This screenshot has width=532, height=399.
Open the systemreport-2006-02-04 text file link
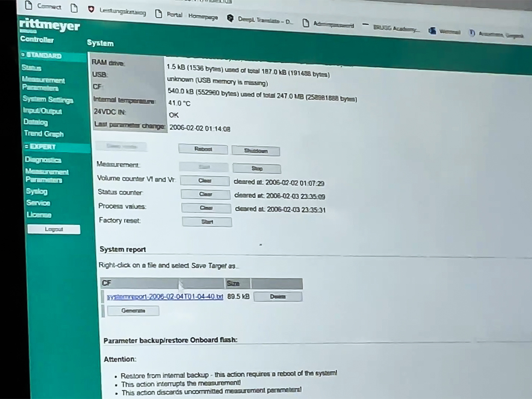(x=165, y=296)
